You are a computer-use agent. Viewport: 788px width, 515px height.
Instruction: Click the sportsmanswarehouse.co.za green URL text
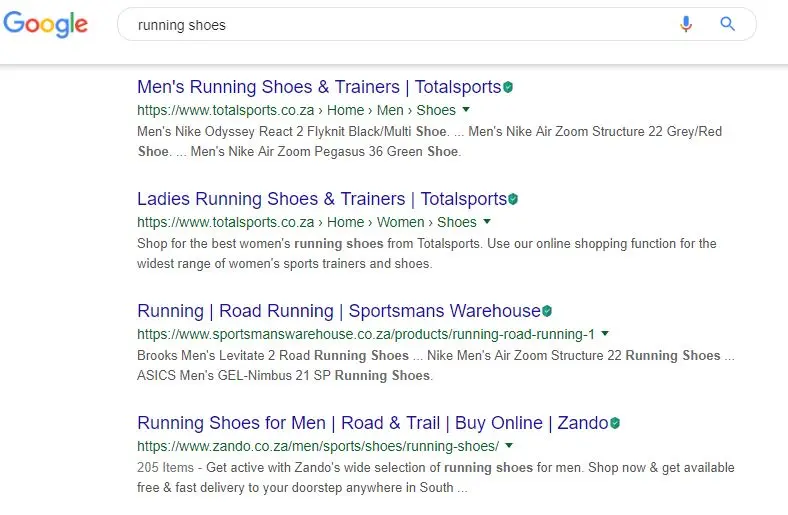(365, 334)
